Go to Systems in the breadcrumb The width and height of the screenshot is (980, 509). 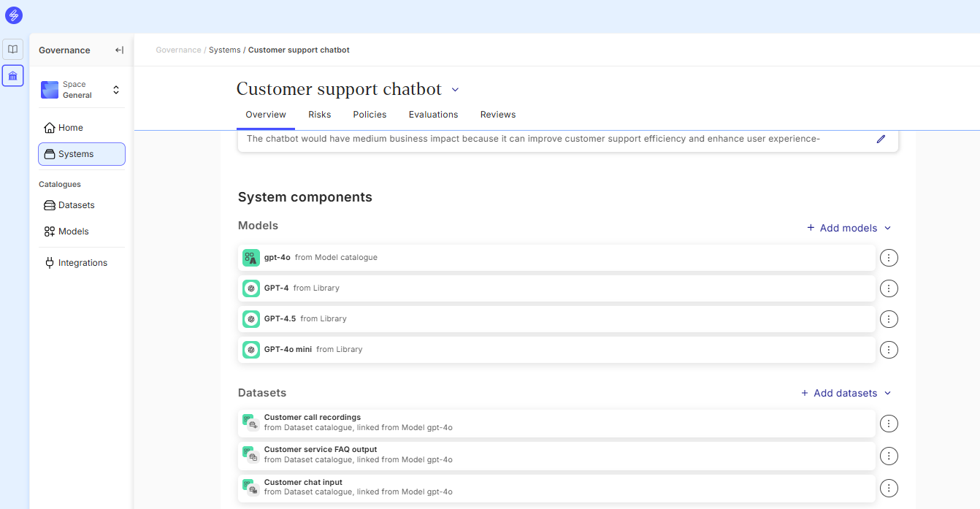224,50
